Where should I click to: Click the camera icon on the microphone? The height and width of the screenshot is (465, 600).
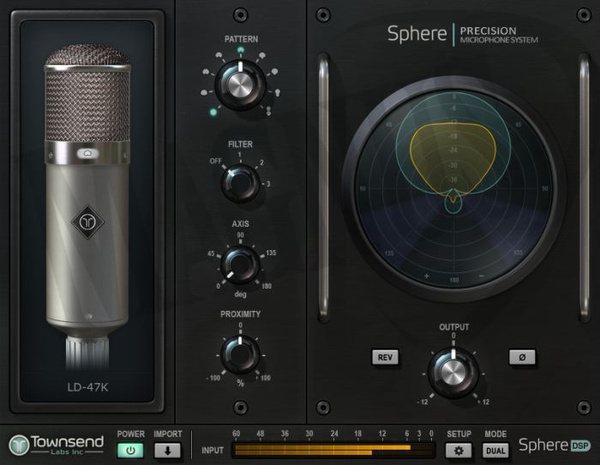coord(86,154)
